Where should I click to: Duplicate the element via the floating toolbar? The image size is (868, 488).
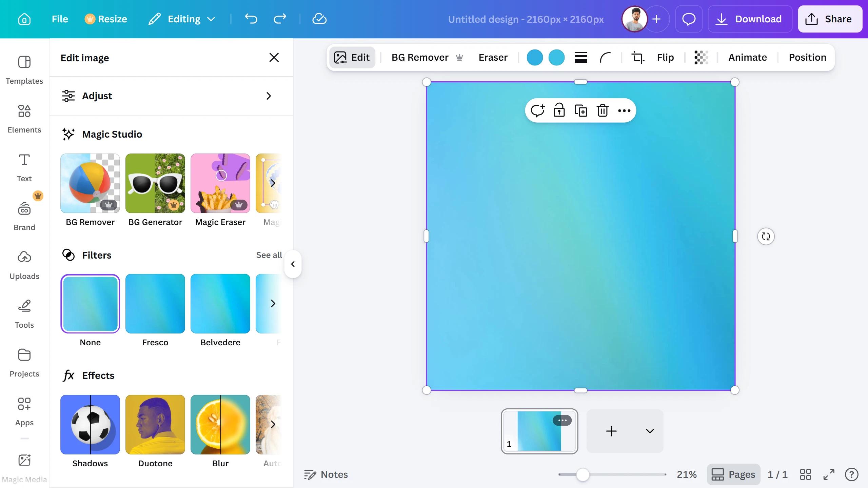pos(581,110)
